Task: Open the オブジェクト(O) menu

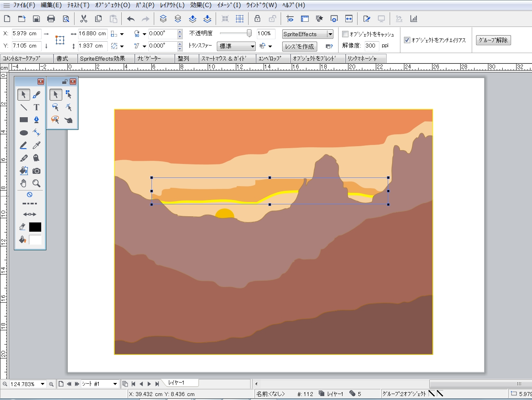Action: (113, 5)
